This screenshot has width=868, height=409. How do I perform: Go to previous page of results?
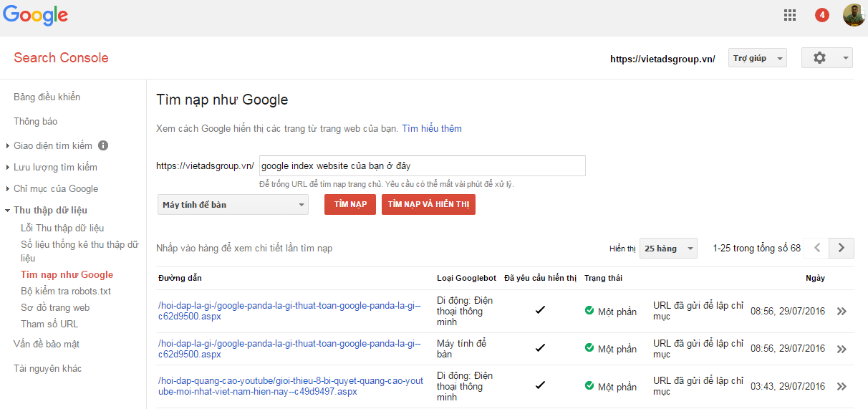point(816,248)
